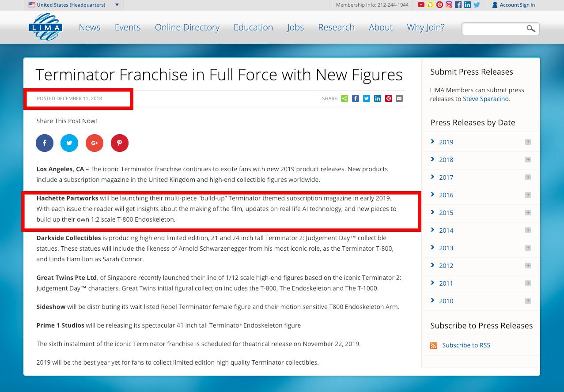Click the Subscribe to RSS link
The width and height of the screenshot is (564, 392).
click(x=466, y=345)
